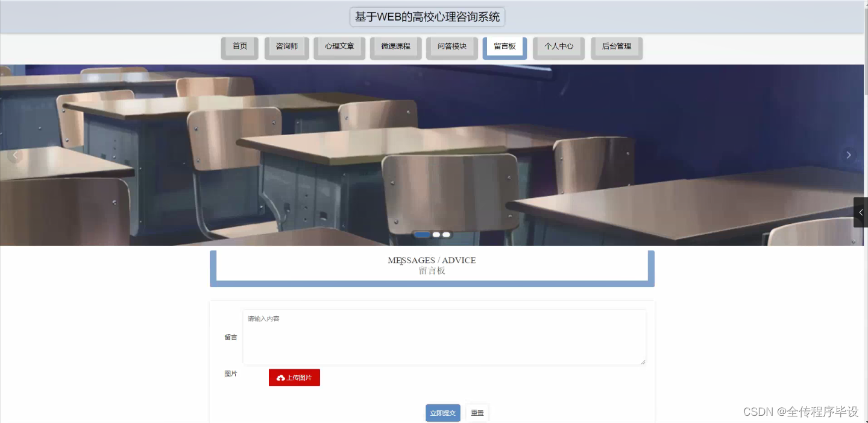Viewport: 868px width, 423px height.
Task: Click the classroom banner image
Action: [x=432, y=155]
